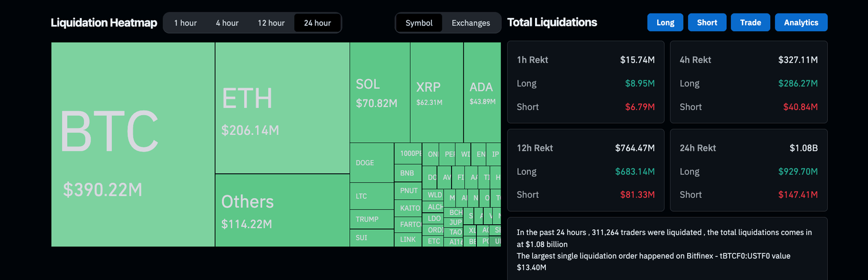Select the 4 hour timeframe tab

coord(227,23)
